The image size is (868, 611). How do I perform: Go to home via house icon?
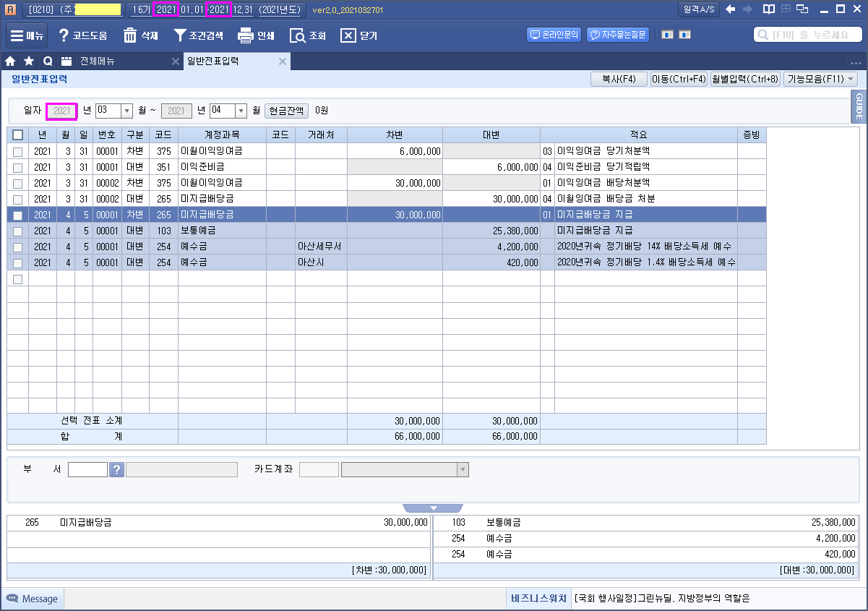click(10, 61)
